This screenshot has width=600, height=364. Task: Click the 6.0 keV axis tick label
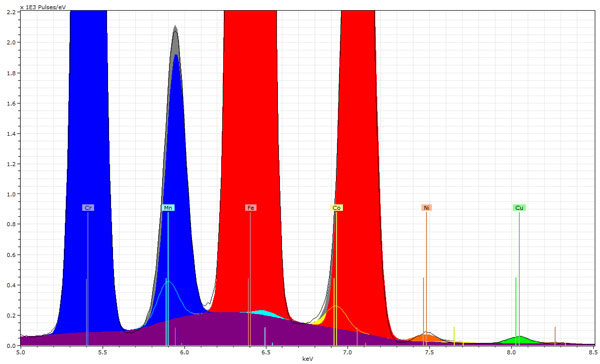coord(184,351)
